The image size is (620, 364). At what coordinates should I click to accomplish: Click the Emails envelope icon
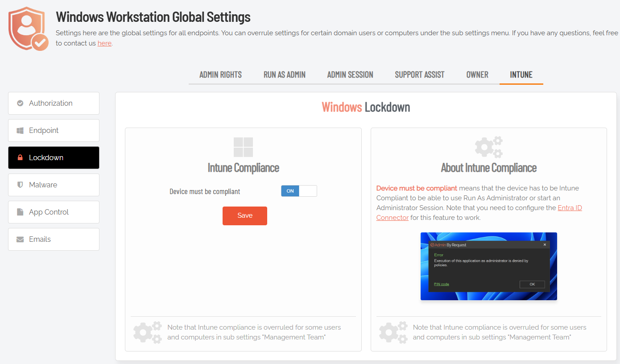click(x=20, y=240)
